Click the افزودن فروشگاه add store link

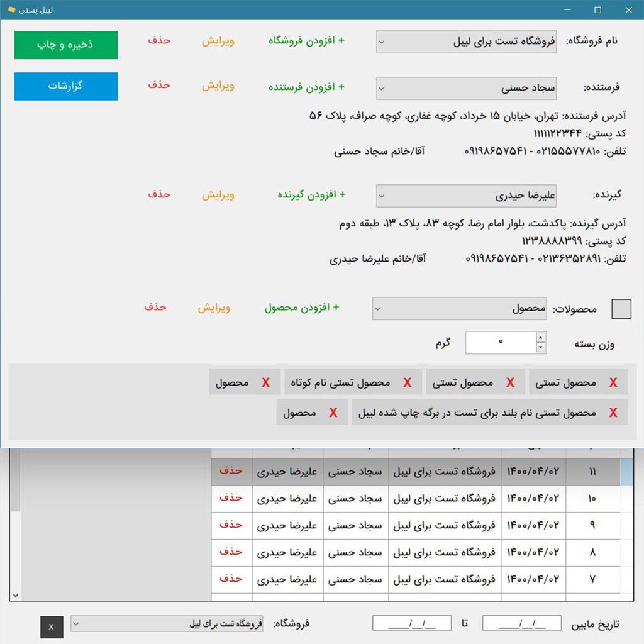click(x=306, y=41)
